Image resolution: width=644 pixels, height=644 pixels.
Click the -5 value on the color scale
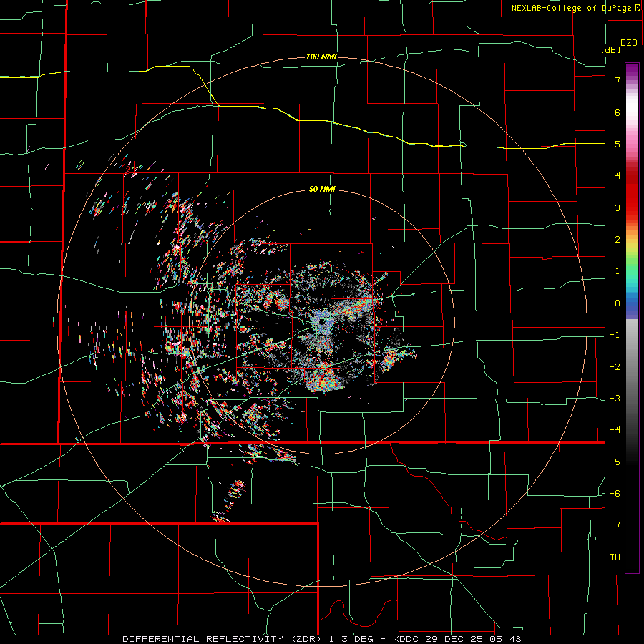pos(615,462)
